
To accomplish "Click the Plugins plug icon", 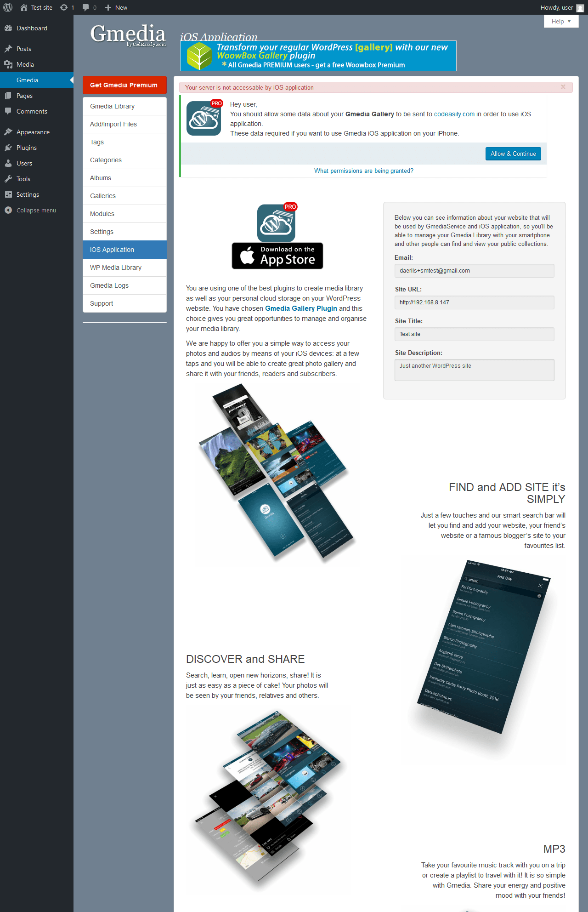I will pyautogui.click(x=8, y=148).
